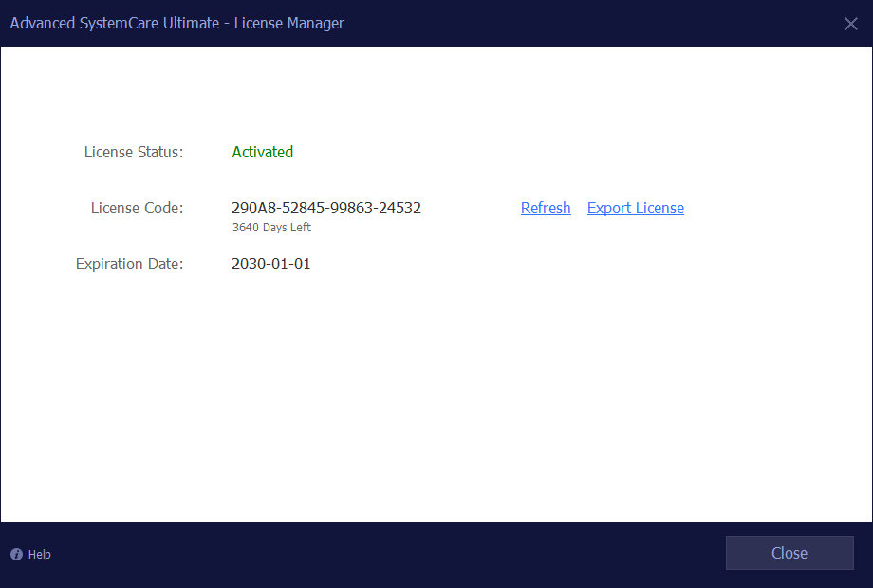
Task: Click the License Manager window title
Action: click(177, 24)
